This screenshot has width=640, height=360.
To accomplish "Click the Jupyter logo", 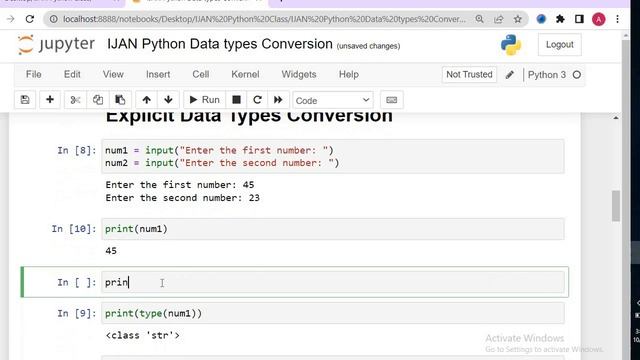I will pos(56,44).
